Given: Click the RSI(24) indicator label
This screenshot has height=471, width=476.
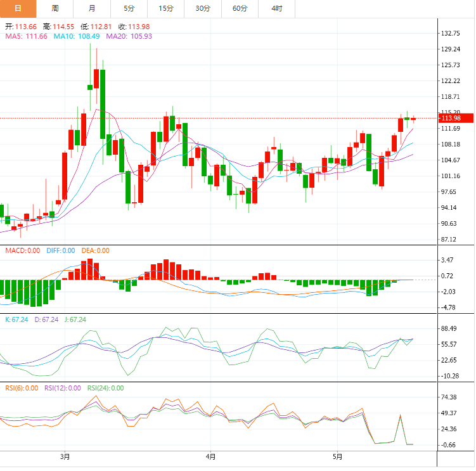Looking at the screenshot, I should coord(106,388).
